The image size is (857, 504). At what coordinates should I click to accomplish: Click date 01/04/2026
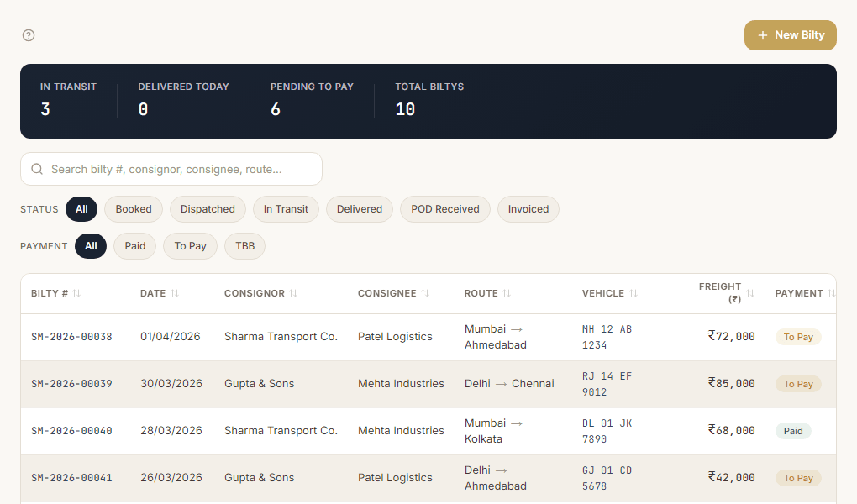tap(171, 337)
